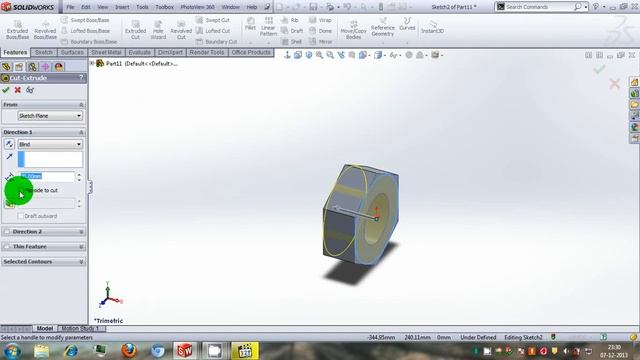The height and width of the screenshot is (360, 640).
Task: Open the FeatureManager design tree tab
Action: pyautogui.click(x=6, y=67)
